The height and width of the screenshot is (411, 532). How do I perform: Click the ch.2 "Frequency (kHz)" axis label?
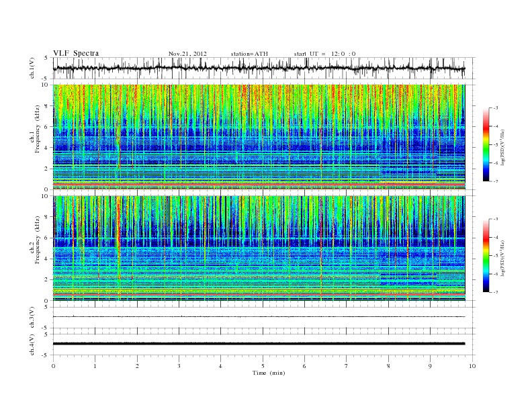pos(38,239)
